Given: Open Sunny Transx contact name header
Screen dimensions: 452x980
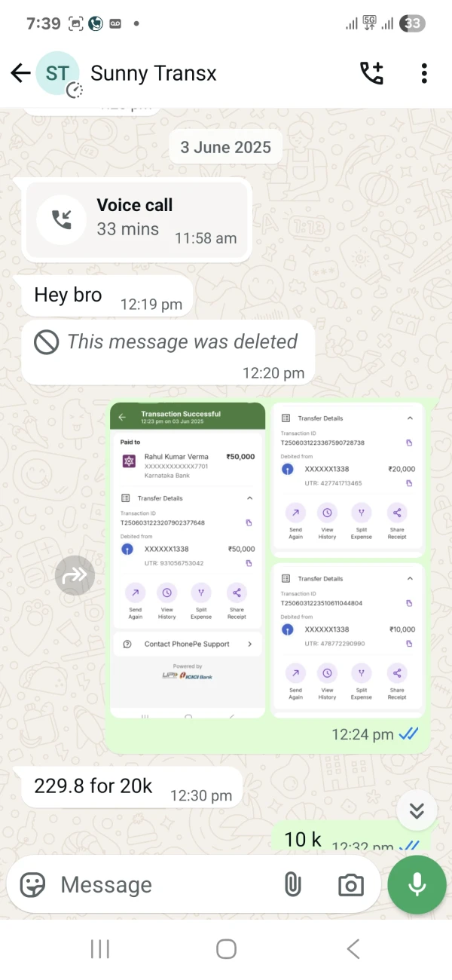Looking at the screenshot, I should (154, 73).
